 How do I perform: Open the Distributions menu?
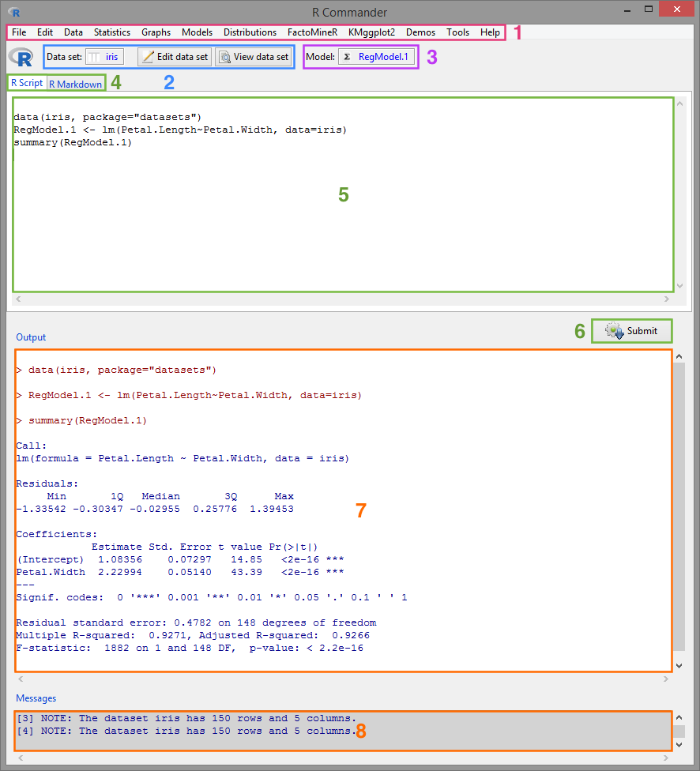(250, 32)
